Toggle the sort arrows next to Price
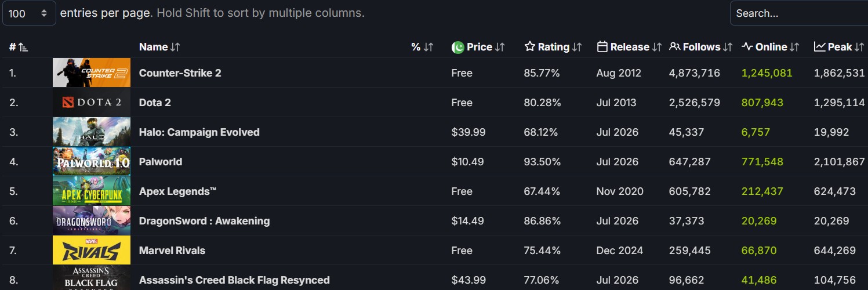Screen dimensions: 868x290 (x=500, y=48)
